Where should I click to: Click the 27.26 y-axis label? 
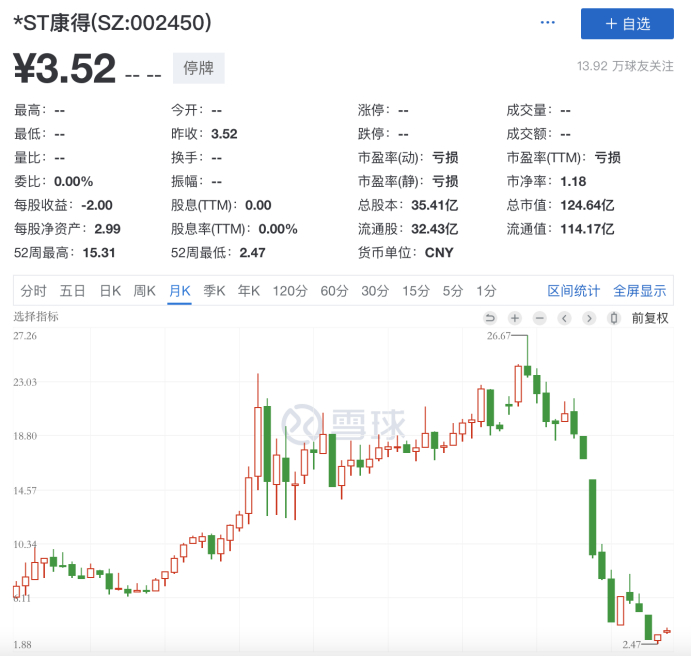pos(25,336)
